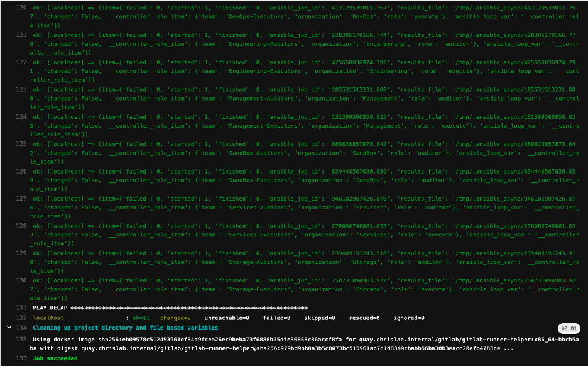Click job id '750731094983.927' on line 130
The height and width of the screenshot is (366, 588).
click(x=359, y=280)
